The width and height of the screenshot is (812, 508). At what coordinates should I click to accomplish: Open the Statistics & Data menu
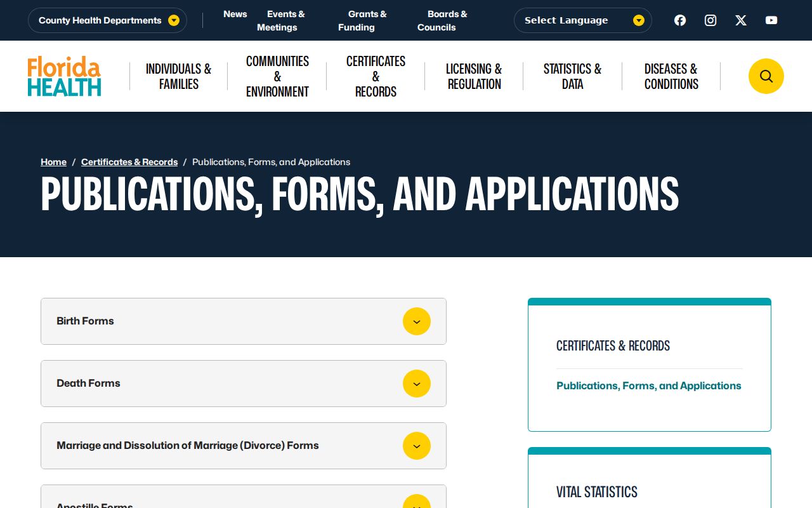pyautogui.click(x=572, y=76)
